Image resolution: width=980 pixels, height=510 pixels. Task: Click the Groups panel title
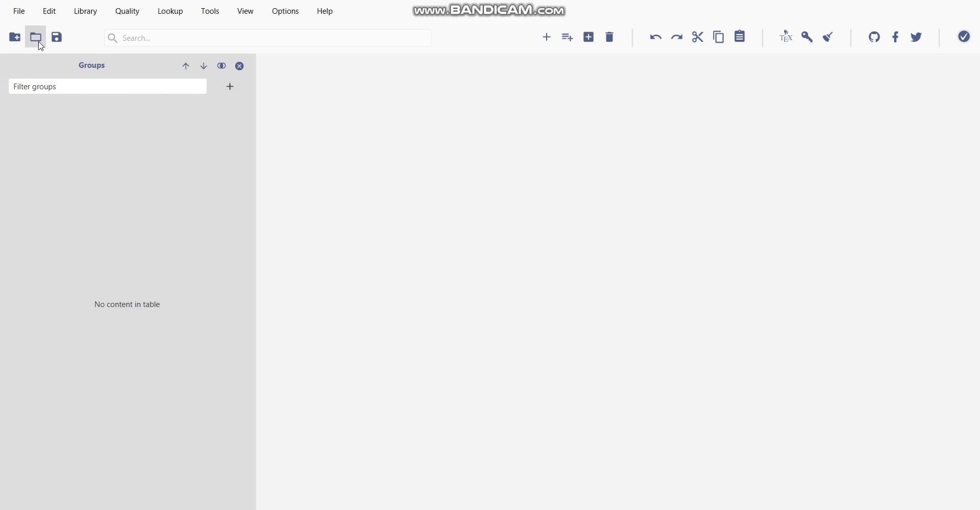tap(92, 65)
